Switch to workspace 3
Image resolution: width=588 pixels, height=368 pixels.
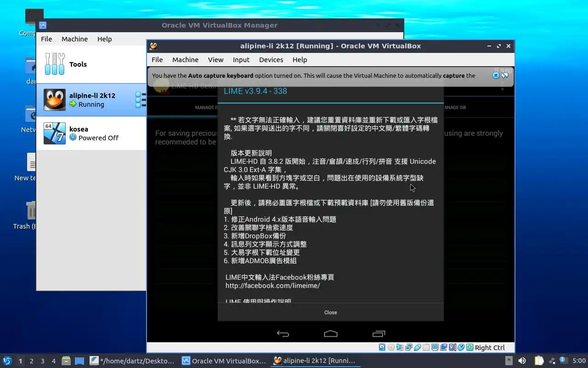click(x=42, y=361)
